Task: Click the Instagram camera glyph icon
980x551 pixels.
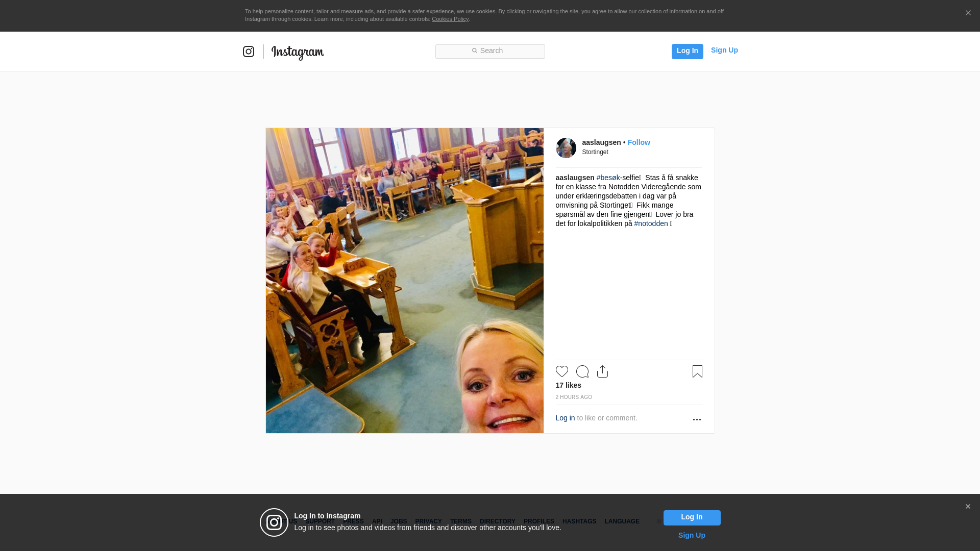Action: tap(249, 52)
